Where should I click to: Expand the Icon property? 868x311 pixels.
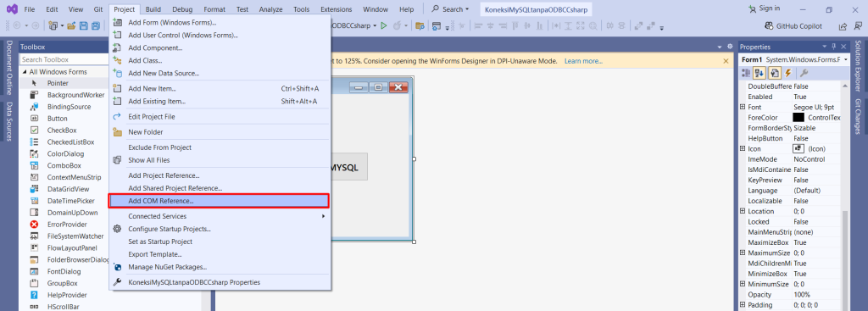(x=743, y=149)
